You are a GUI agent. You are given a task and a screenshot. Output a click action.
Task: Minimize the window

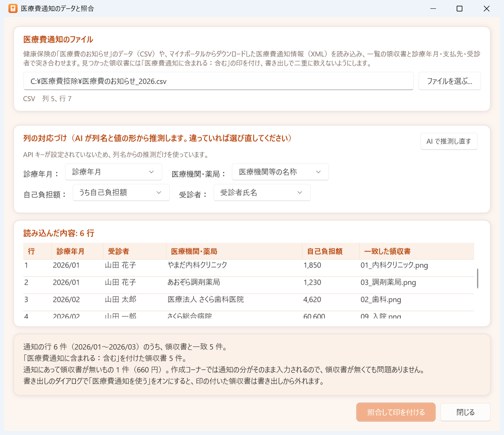click(433, 8)
